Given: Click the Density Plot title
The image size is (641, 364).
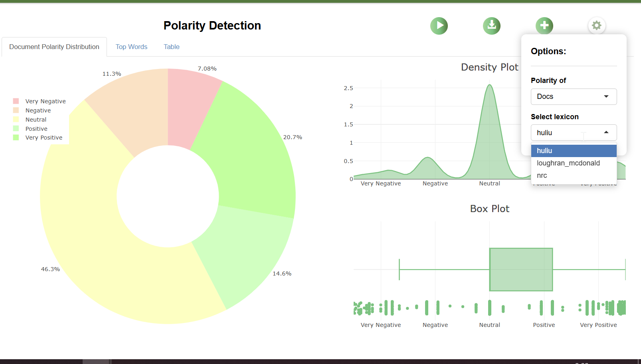Looking at the screenshot, I should pyautogui.click(x=490, y=67).
